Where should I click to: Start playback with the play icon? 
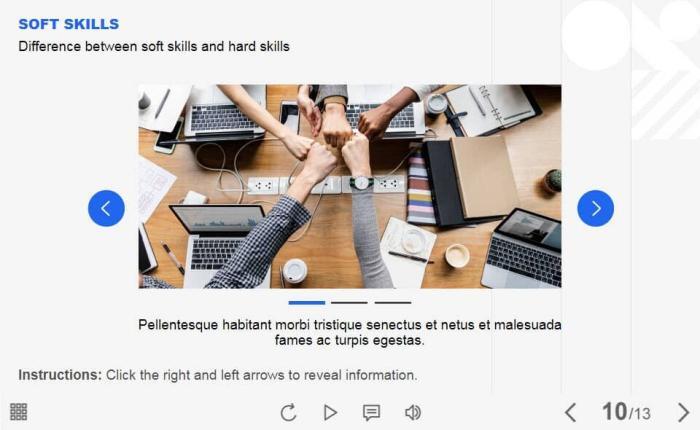pos(330,412)
